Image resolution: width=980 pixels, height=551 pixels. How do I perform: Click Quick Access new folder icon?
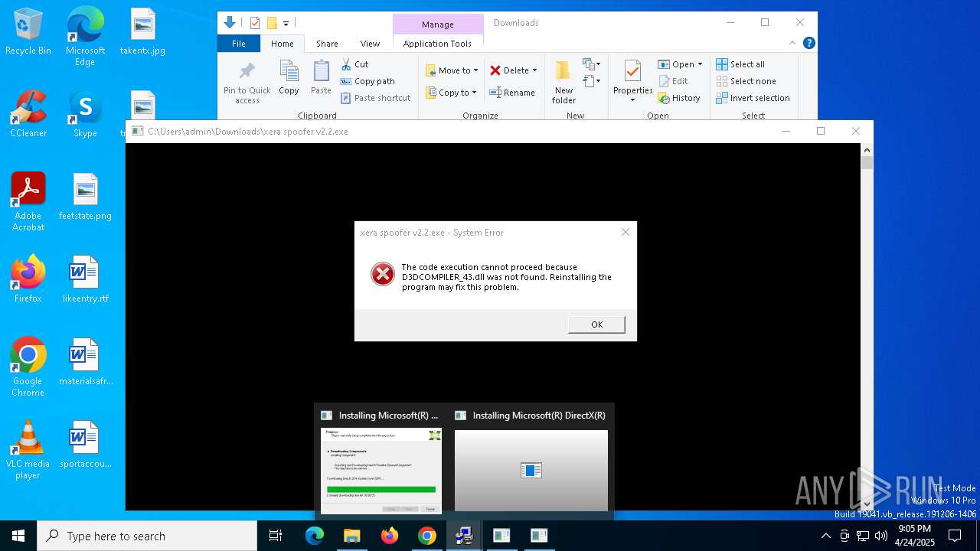coord(271,23)
